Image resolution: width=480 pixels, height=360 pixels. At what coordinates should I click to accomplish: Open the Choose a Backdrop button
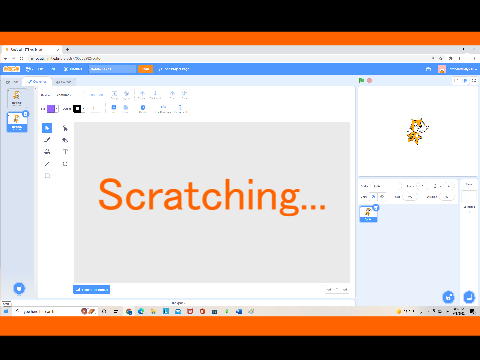coord(469,297)
